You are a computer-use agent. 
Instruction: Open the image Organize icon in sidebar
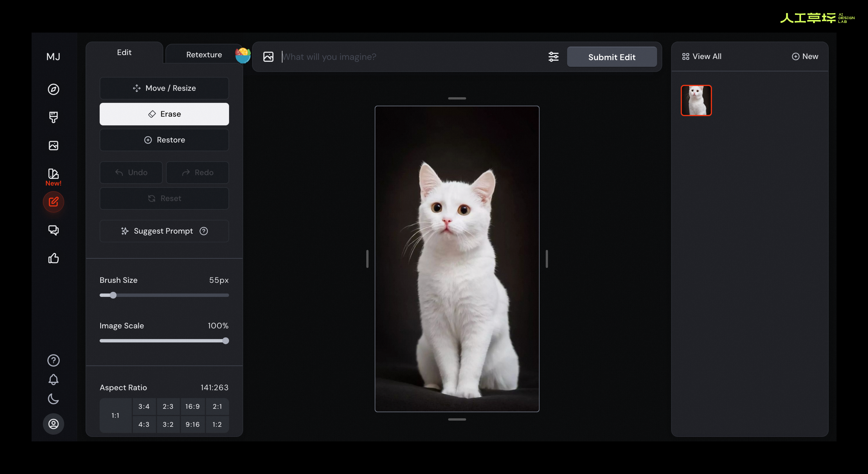tap(53, 146)
